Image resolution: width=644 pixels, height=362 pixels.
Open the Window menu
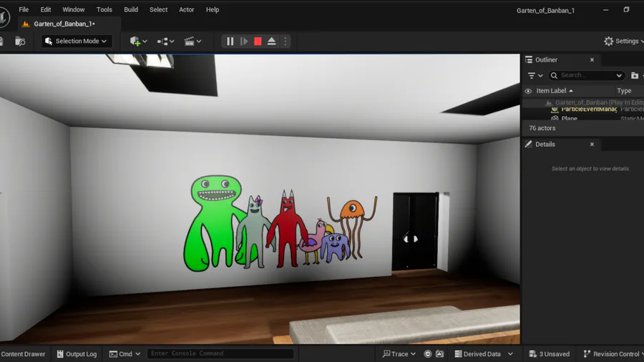tap(74, 9)
